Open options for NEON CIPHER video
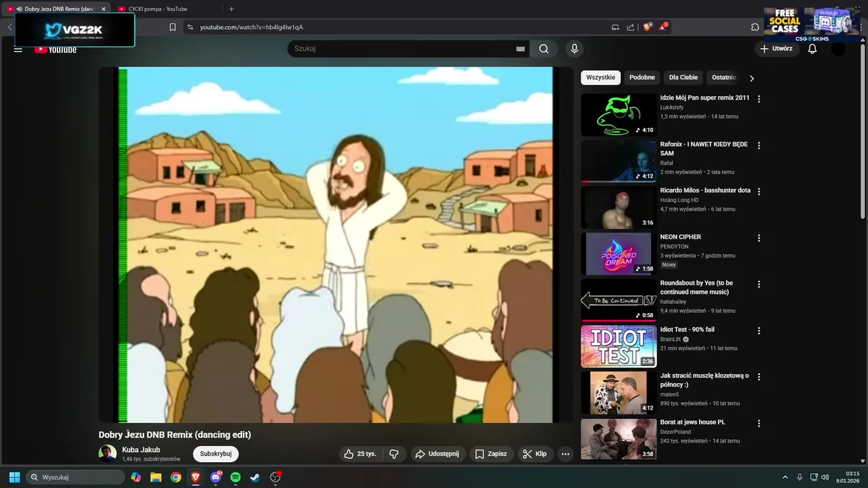This screenshot has width=868, height=488. coord(759,239)
